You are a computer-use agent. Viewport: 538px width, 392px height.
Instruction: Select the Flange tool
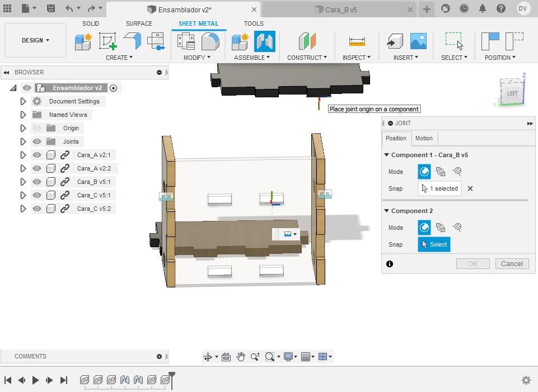pyautogui.click(x=133, y=41)
